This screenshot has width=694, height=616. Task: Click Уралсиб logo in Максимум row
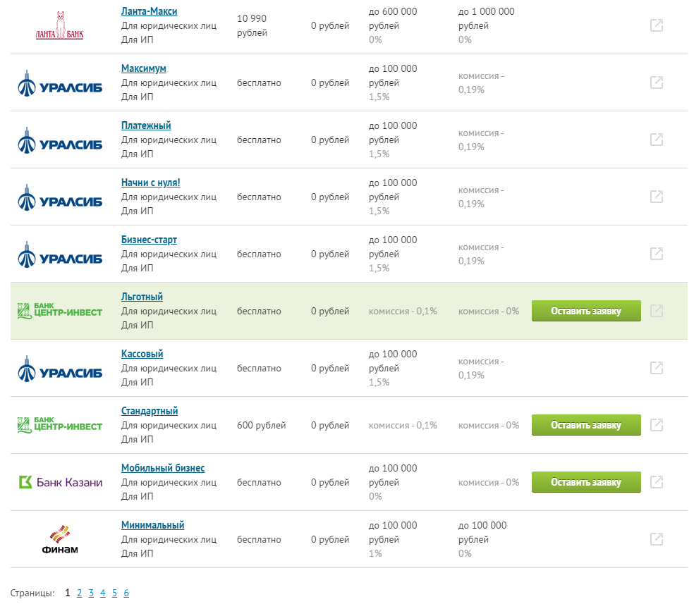[x=60, y=83]
